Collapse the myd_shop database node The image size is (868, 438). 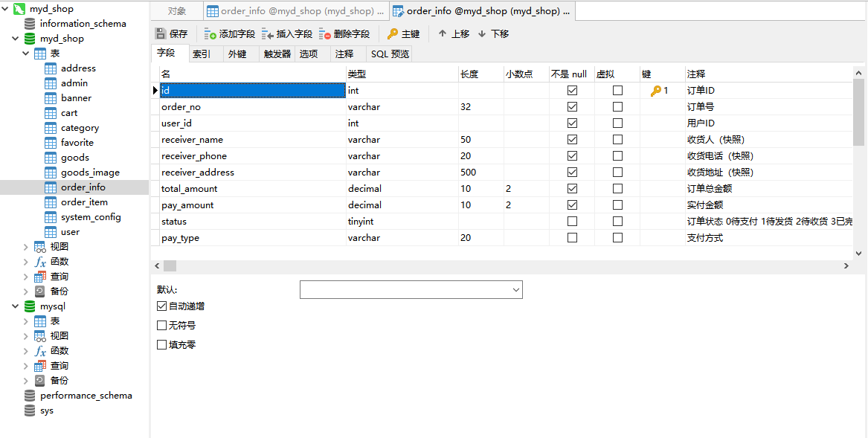tap(16, 39)
